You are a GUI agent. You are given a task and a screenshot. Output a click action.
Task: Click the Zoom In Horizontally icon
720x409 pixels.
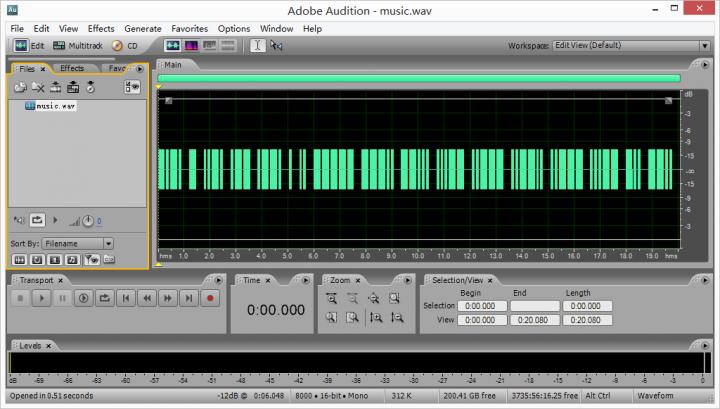point(331,298)
